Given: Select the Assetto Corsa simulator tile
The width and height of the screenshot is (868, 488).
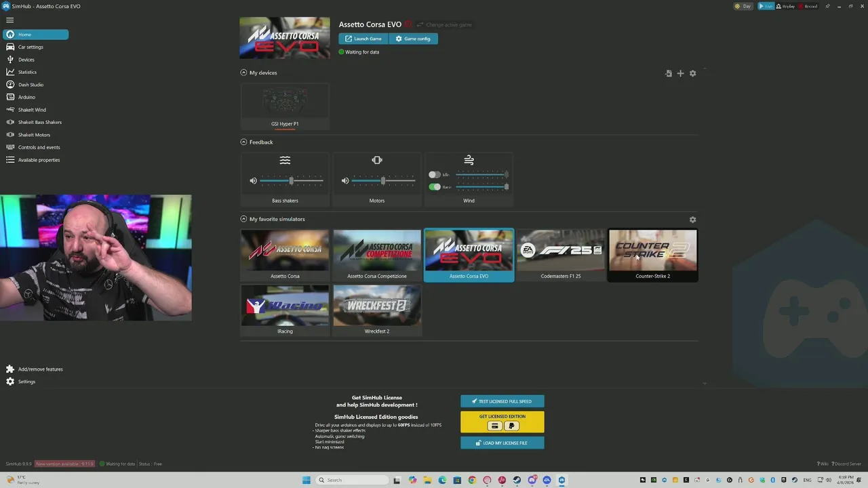Looking at the screenshot, I should click(x=285, y=255).
